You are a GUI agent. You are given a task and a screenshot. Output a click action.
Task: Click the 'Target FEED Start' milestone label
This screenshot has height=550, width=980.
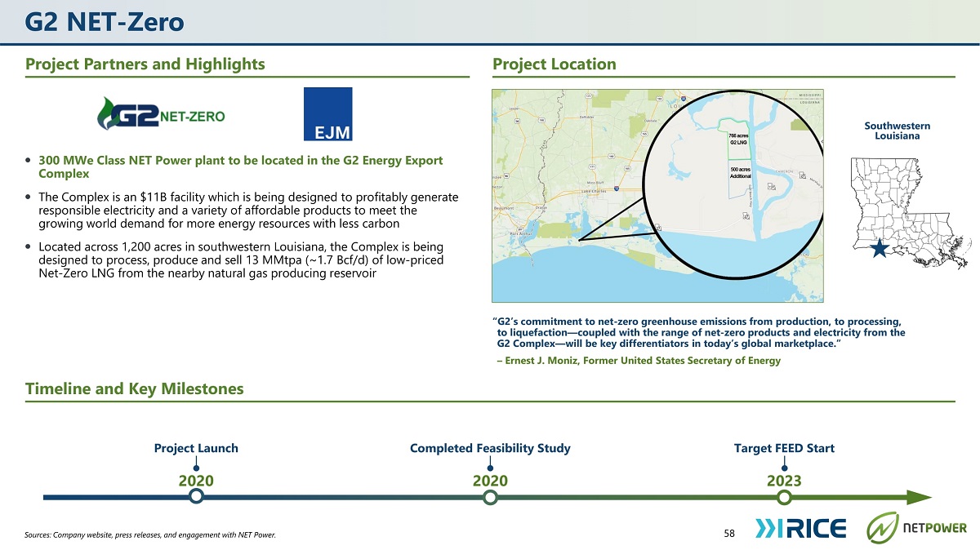[x=784, y=448]
